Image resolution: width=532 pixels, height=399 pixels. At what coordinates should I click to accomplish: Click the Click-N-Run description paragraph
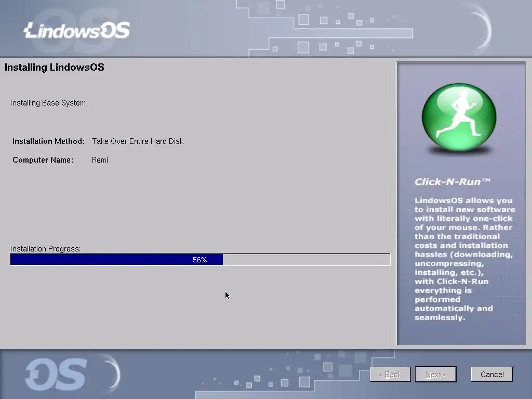tap(464, 259)
